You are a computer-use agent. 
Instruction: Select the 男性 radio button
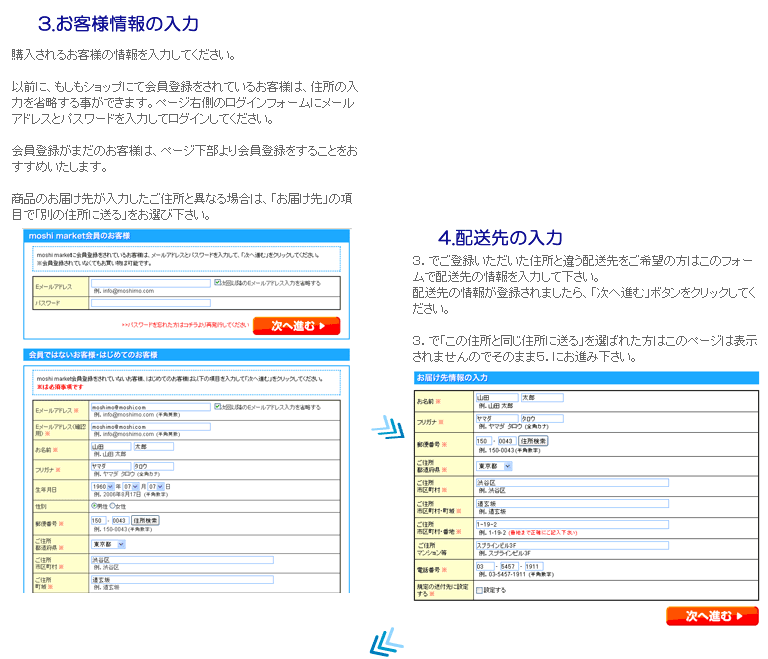tap(94, 506)
